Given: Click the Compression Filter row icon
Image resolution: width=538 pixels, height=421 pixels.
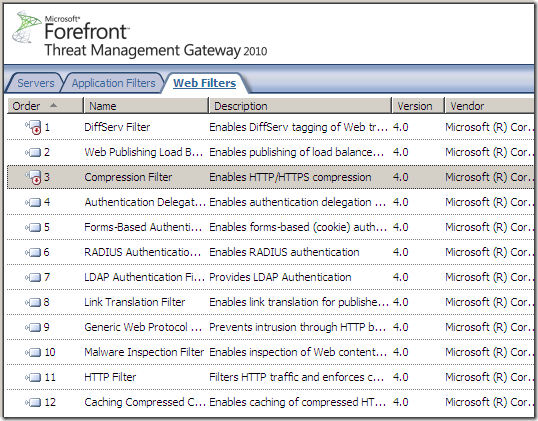Looking at the screenshot, I should click(33, 177).
